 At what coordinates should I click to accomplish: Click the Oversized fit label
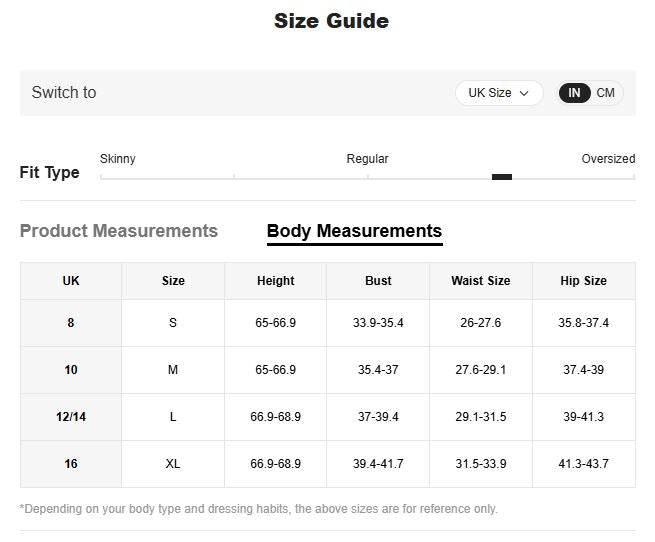point(608,159)
